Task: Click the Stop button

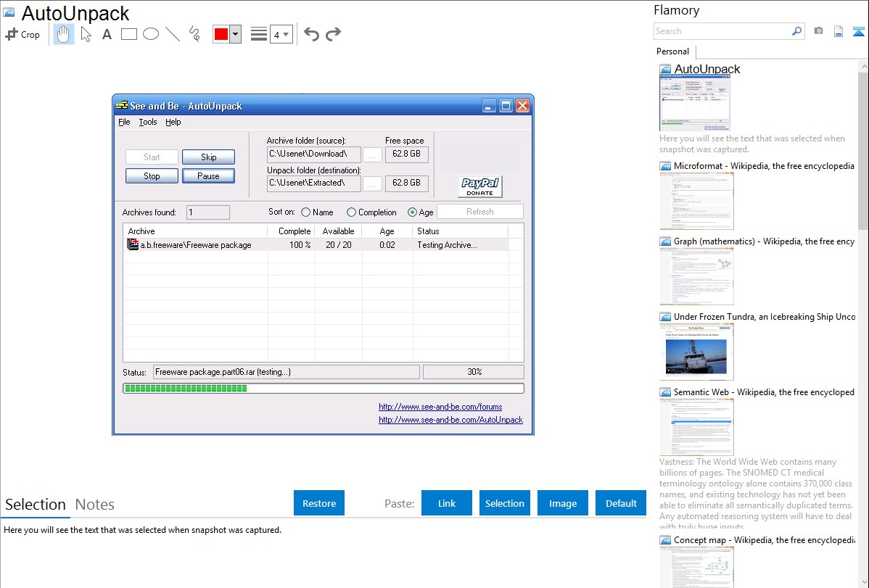Action: click(152, 176)
